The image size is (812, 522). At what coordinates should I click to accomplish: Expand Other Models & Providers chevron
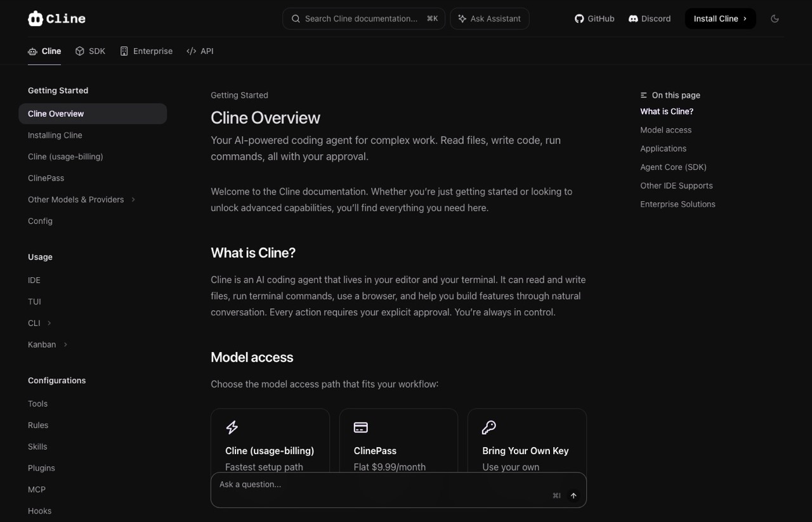[133, 200]
